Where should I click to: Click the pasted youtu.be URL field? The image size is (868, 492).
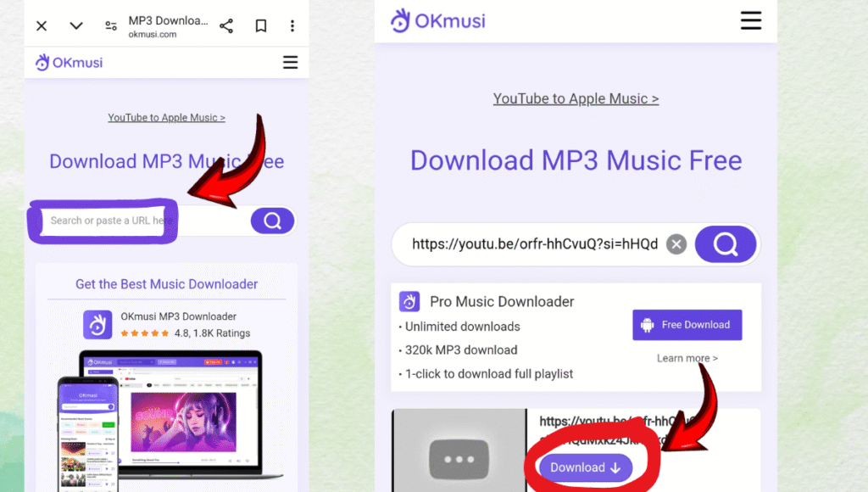click(x=534, y=244)
